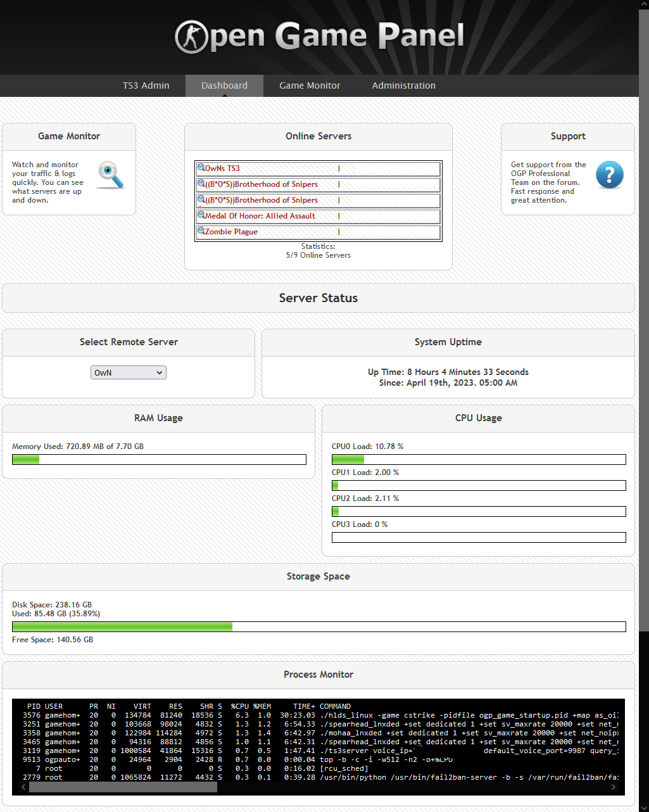This screenshot has height=812, width=649.
Task: Click the 'CPU0 Load: 10.78 %' label
Action: [367, 447]
